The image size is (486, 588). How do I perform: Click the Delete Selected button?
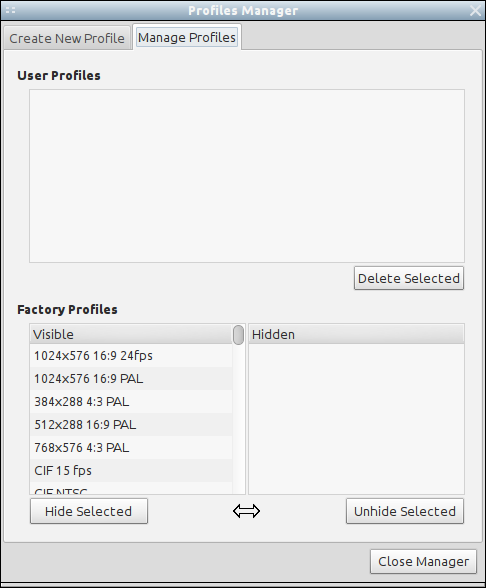point(409,278)
